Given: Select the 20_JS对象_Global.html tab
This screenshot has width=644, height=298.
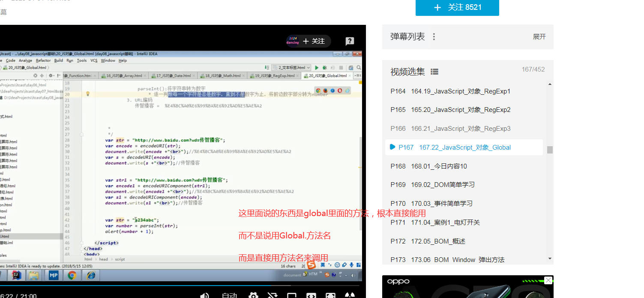Looking at the screenshot, I should coord(327,76).
